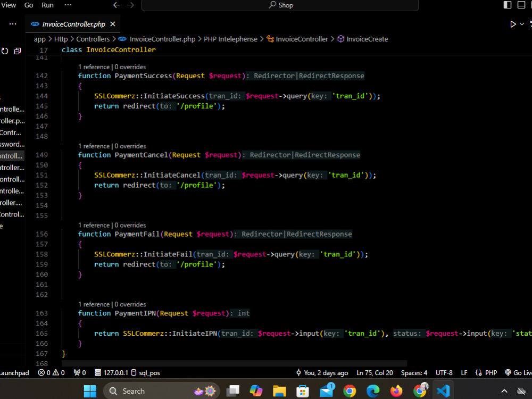Click the InvoiceController class breadcrumb
532x399 pixels.
302,39
